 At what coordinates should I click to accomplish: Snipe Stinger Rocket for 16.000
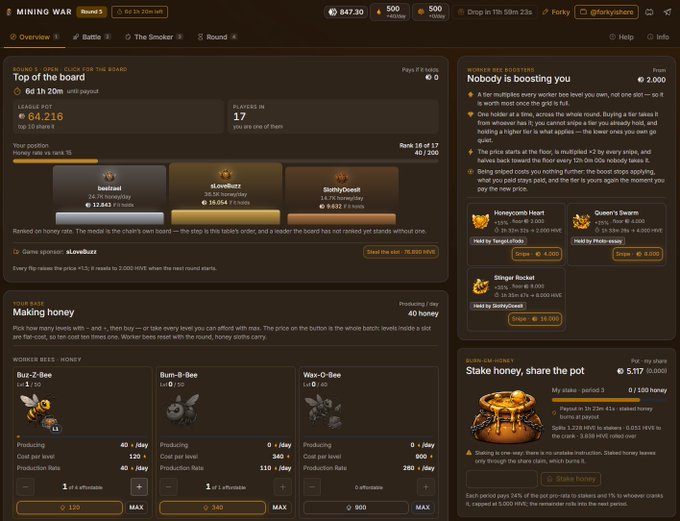pyautogui.click(x=535, y=319)
